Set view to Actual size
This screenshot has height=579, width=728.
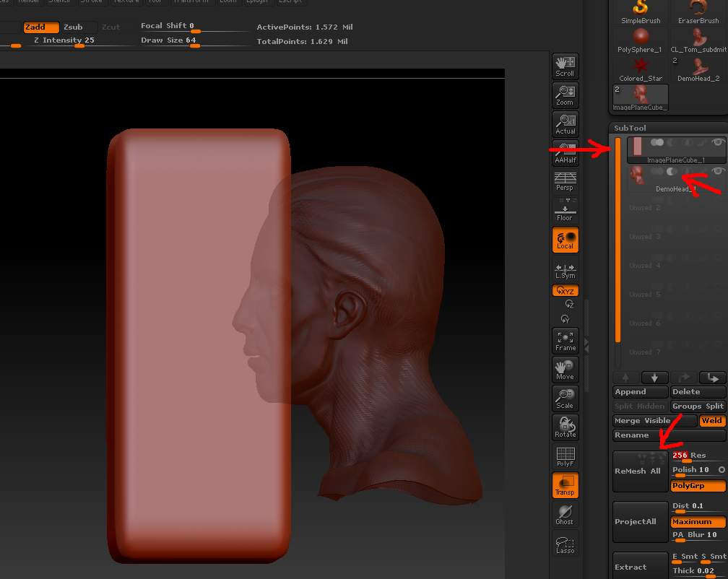click(565, 124)
